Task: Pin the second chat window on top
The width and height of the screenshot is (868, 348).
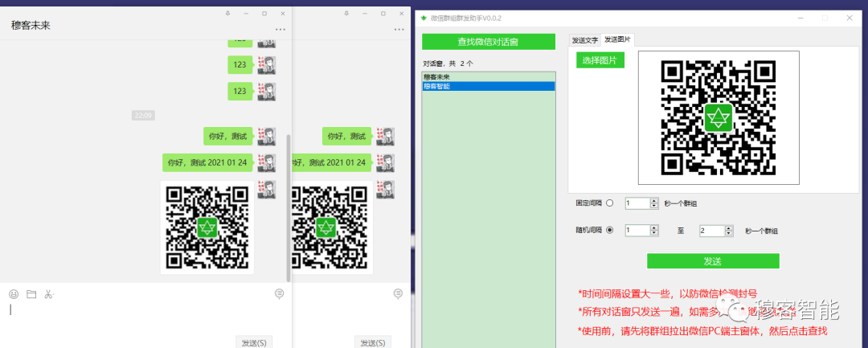Action: (x=346, y=14)
